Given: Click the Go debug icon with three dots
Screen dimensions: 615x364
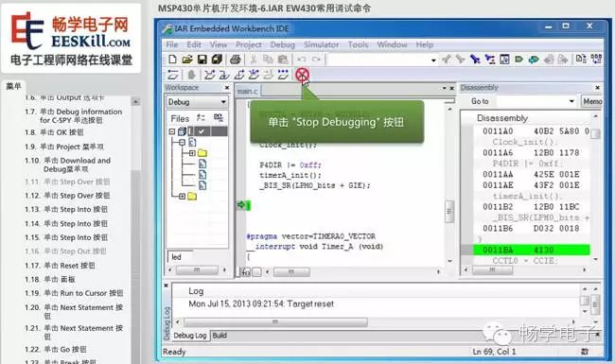Looking at the screenshot, I should [x=283, y=75].
